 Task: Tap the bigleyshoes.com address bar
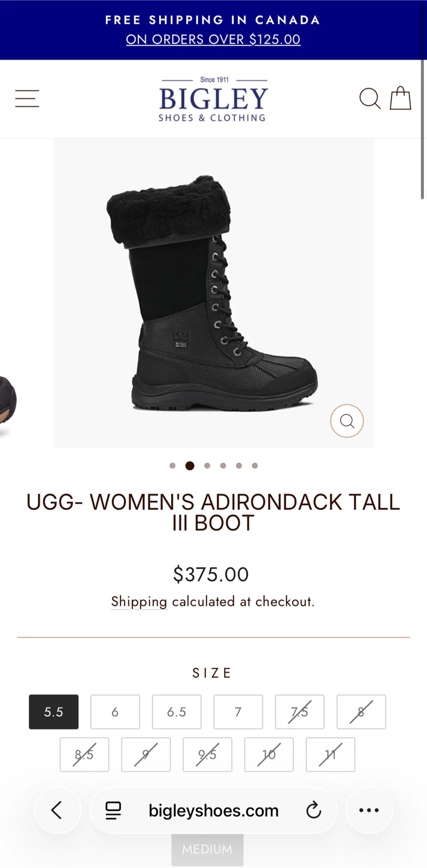click(213, 810)
